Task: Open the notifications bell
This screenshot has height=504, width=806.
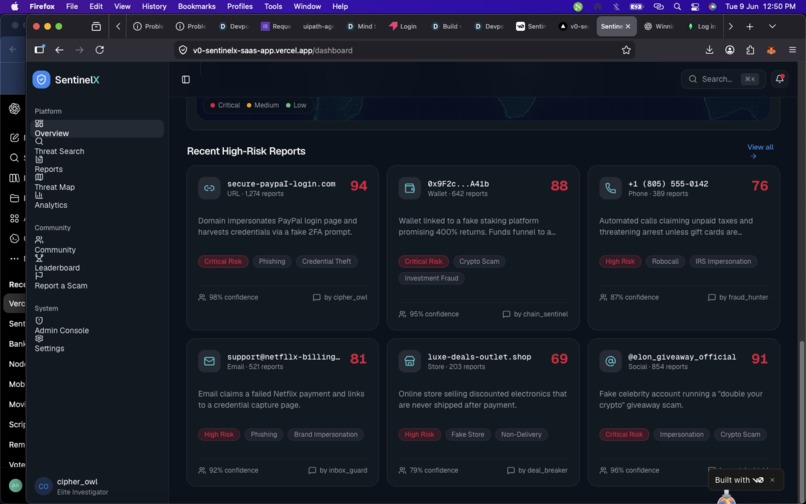Action: click(x=779, y=79)
